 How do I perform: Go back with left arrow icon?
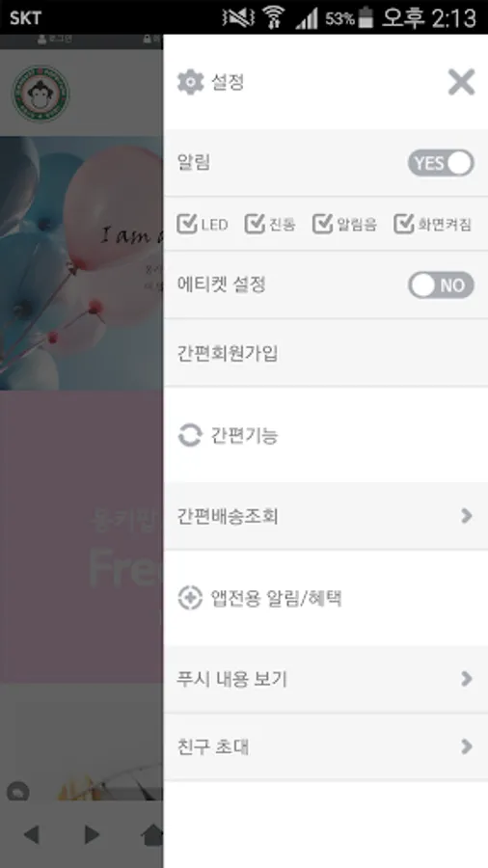point(31,833)
